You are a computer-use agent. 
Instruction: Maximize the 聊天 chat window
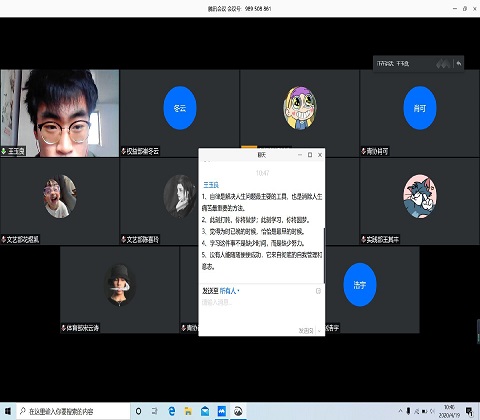tap(310, 155)
